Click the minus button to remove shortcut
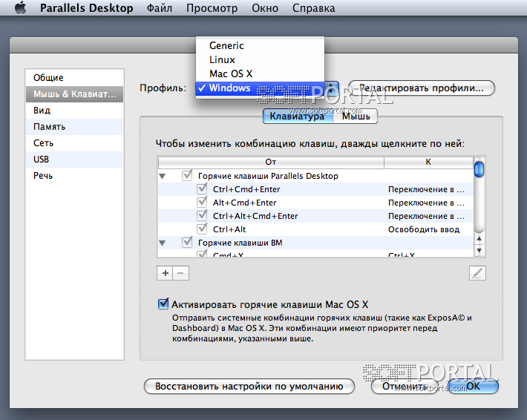 click(x=181, y=273)
